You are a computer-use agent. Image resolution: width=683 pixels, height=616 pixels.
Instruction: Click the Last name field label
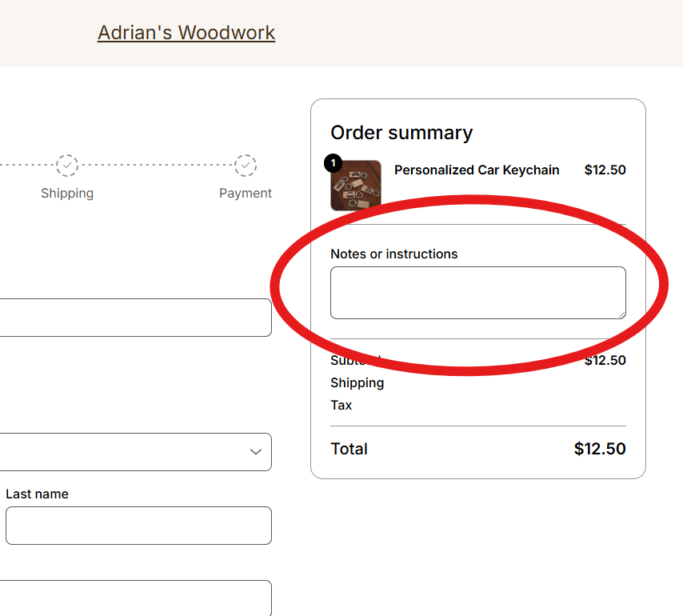click(x=37, y=494)
